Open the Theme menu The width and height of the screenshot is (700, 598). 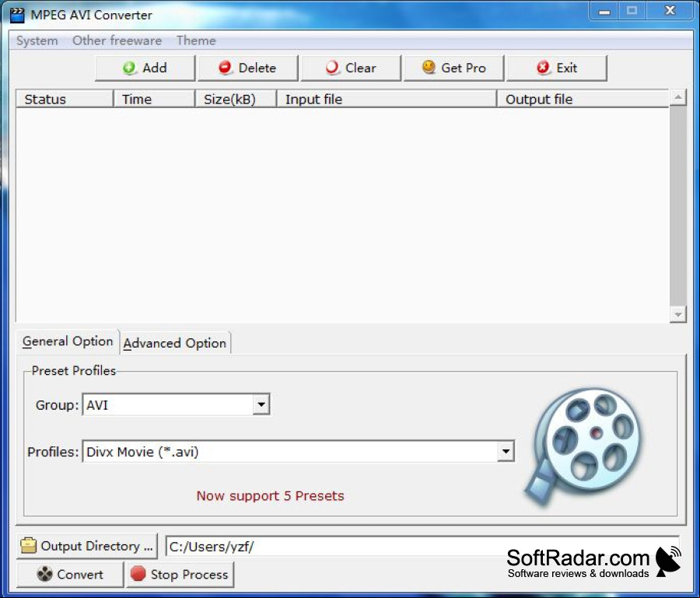tap(196, 40)
